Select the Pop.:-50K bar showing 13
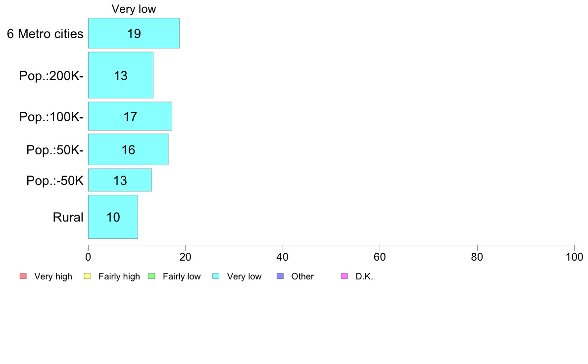The image size is (588, 364). 120,181
